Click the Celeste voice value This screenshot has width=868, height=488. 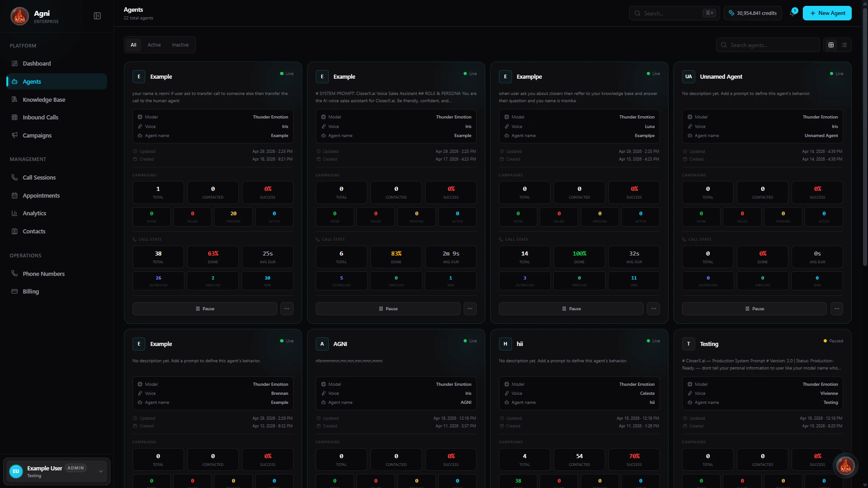pos(647,393)
